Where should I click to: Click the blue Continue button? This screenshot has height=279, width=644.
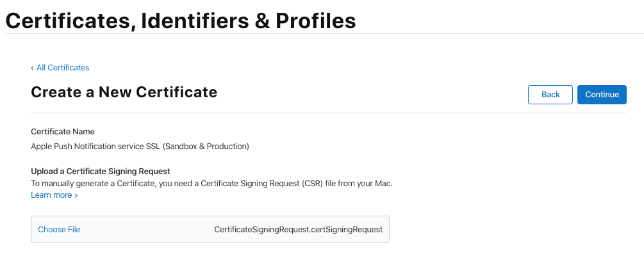[x=602, y=95]
